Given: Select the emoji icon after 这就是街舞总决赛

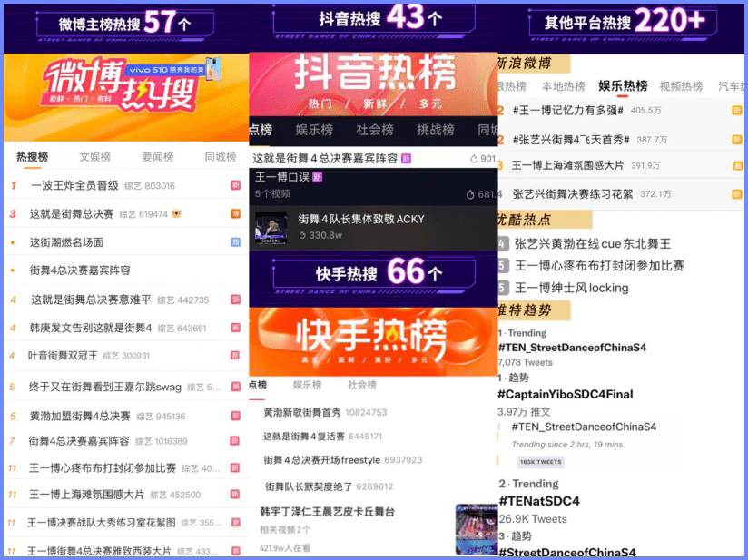Looking at the screenshot, I should pos(175,214).
